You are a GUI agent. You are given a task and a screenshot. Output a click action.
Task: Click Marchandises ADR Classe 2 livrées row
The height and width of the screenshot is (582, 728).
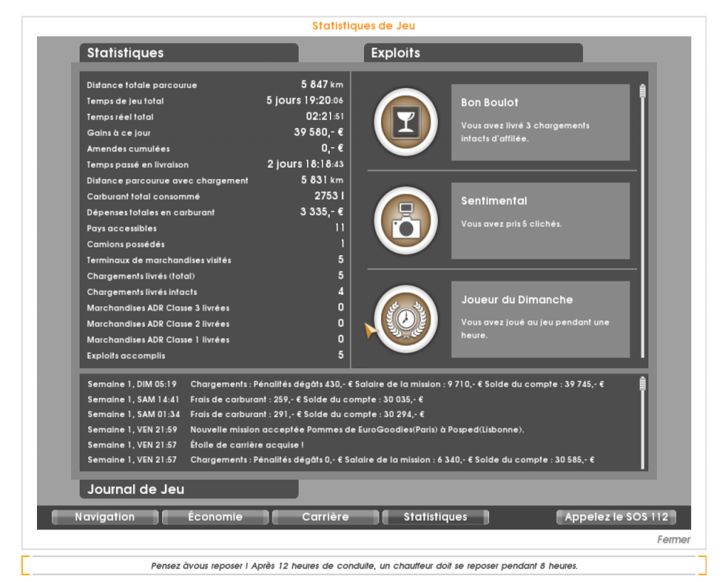(x=215, y=324)
